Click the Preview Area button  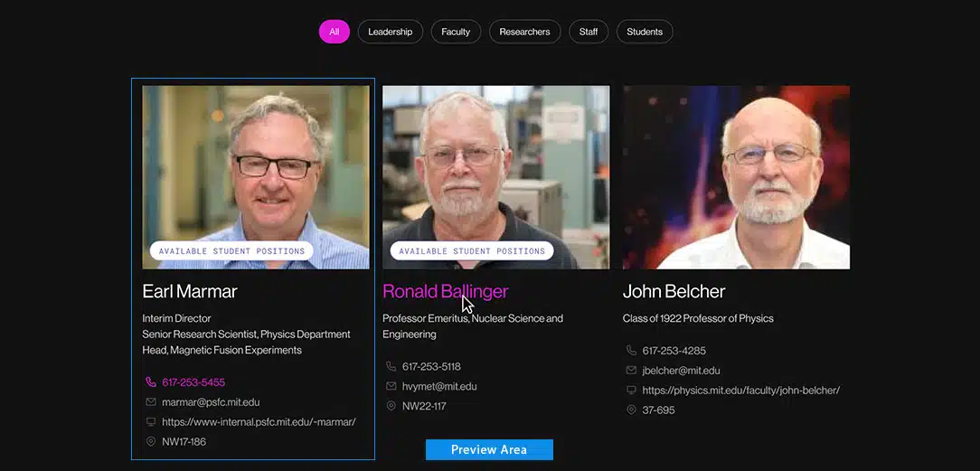coord(489,450)
